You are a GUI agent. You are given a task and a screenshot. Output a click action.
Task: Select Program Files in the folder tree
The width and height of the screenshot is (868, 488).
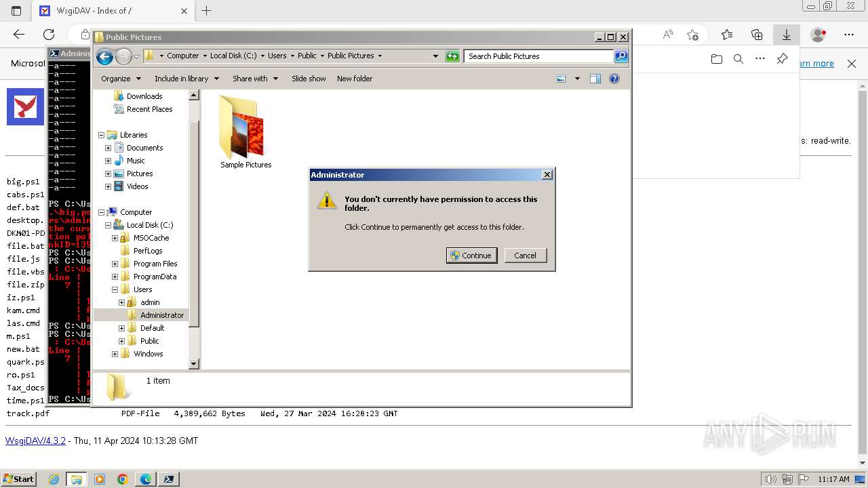click(155, 264)
